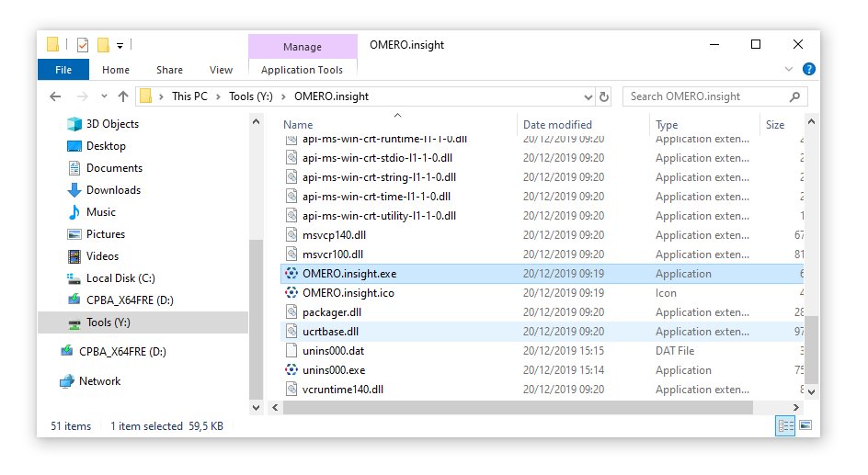The width and height of the screenshot is (868, 475).
Task: Expand the ribbon using the chevron
Action: [789, 69]
